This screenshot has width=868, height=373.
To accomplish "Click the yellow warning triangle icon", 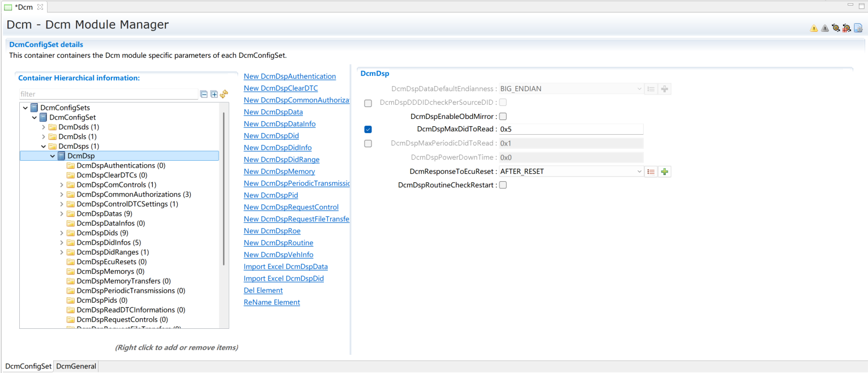I will click(814, 28).
